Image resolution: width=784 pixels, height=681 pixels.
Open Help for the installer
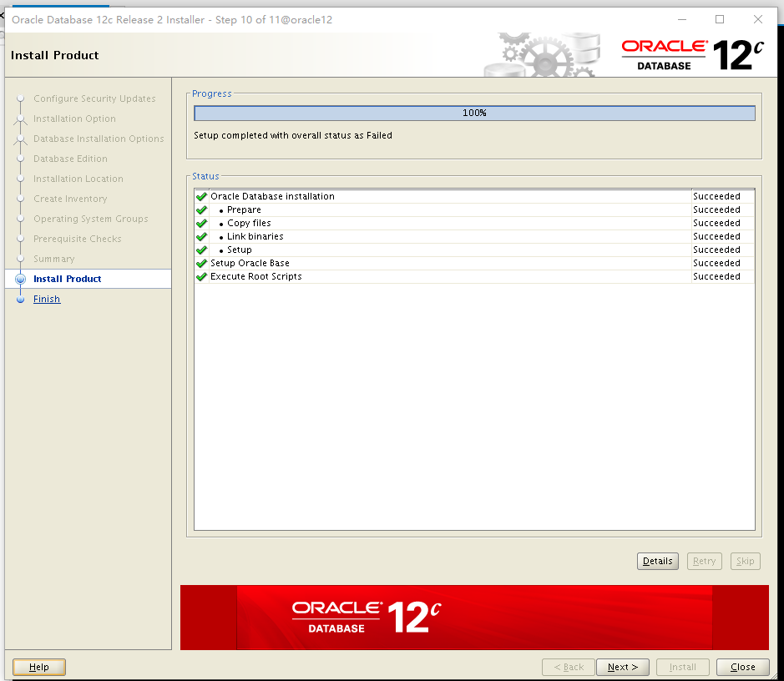click(x=39, y=667)
